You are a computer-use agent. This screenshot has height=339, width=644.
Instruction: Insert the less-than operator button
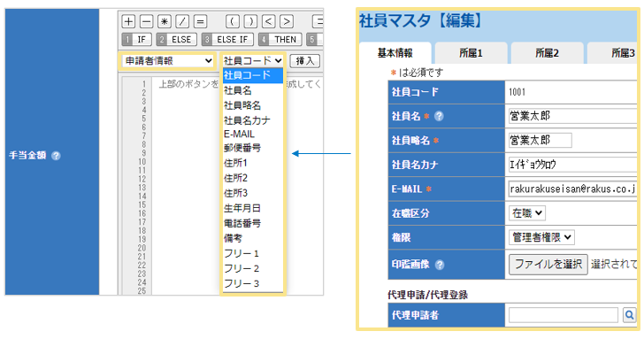pos(269,21)
